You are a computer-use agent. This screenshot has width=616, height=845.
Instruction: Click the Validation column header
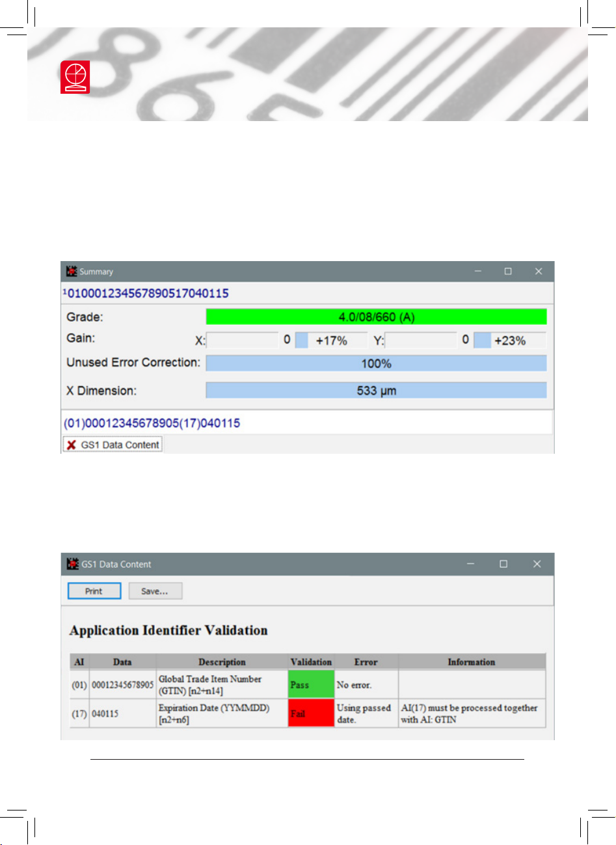point(311,662)
